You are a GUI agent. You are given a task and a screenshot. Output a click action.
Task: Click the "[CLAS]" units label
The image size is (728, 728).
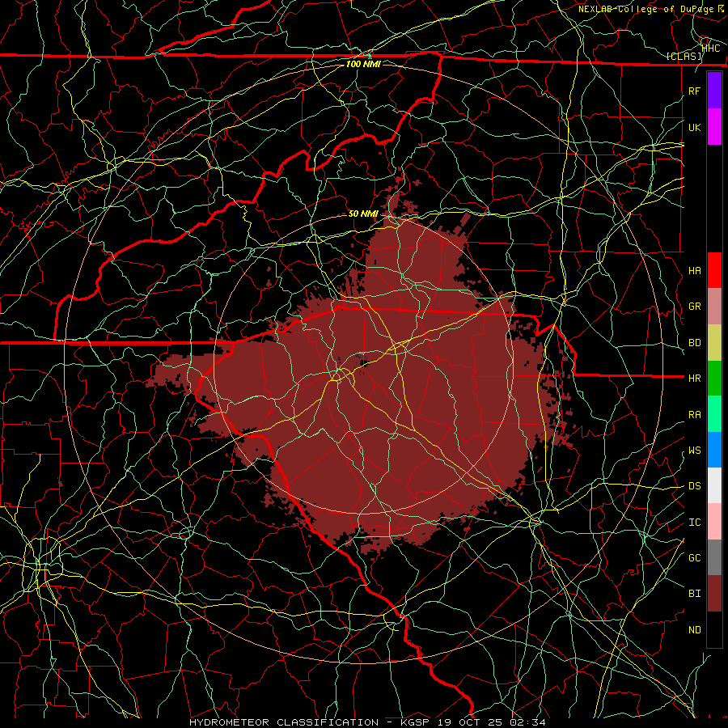pos(684,56)
